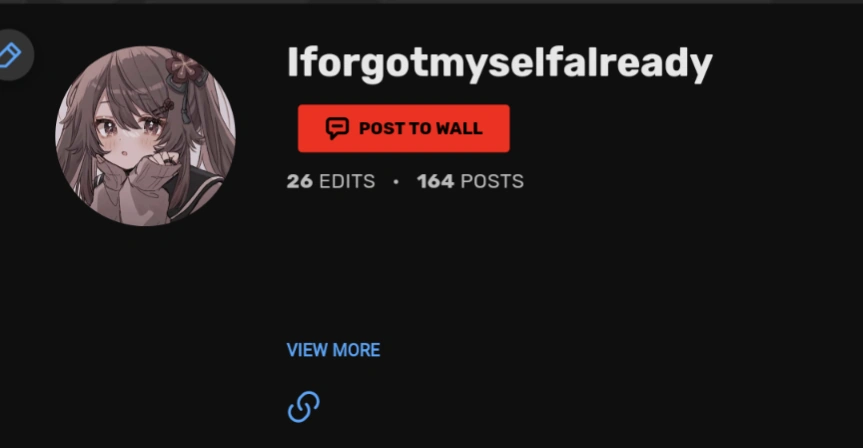Viewport: 863px width, 448px height.
Task: Click the speech bubble icon in red button
Action: point(337,128)
